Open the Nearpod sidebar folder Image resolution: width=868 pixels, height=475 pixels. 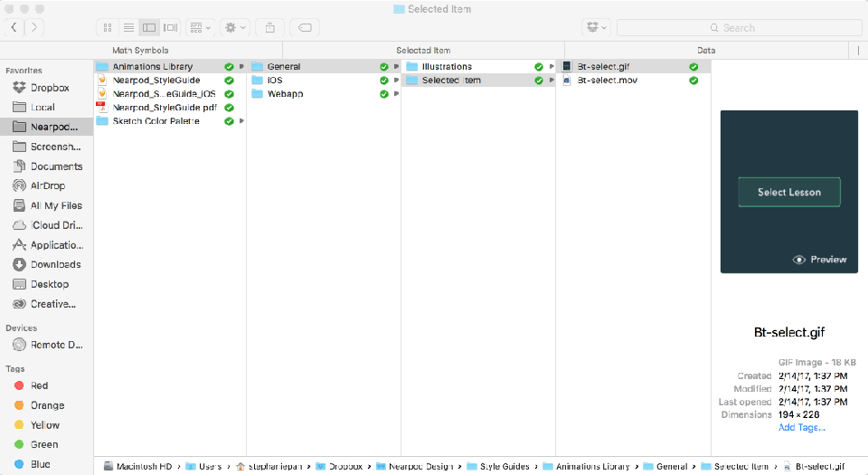(x=46, y=127)
